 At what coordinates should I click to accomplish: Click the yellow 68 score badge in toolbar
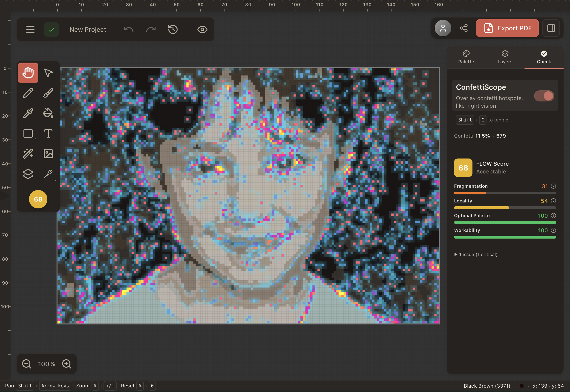point(38,199)
